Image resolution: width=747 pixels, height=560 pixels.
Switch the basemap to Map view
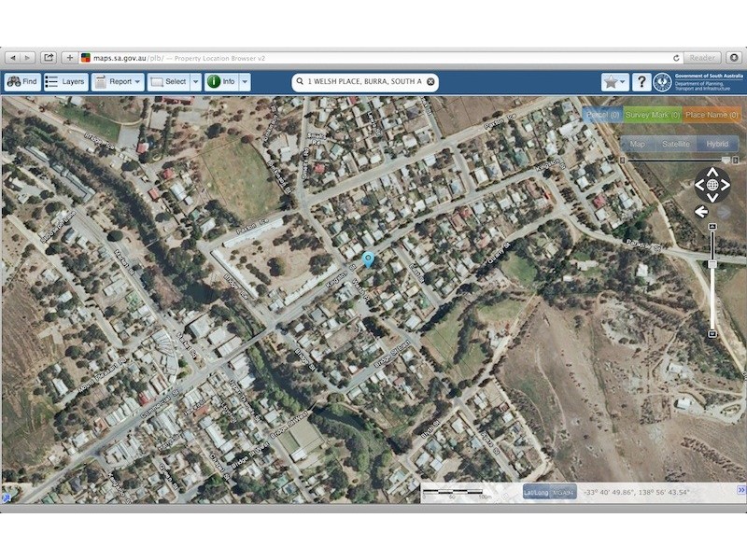pyautogui.click(x=638, y=144)
